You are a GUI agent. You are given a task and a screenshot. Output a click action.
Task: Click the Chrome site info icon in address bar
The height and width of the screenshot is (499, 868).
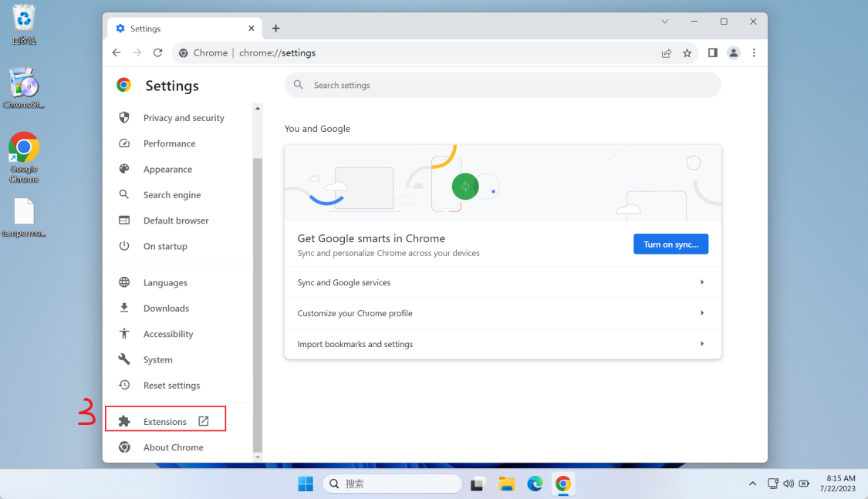(183, 53)
